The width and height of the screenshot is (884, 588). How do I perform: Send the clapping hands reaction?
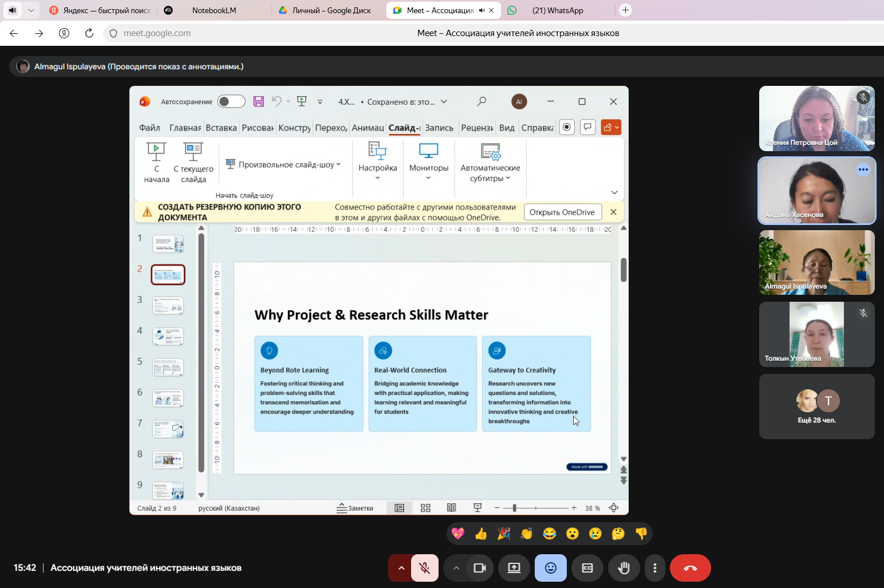coord(527,534)
